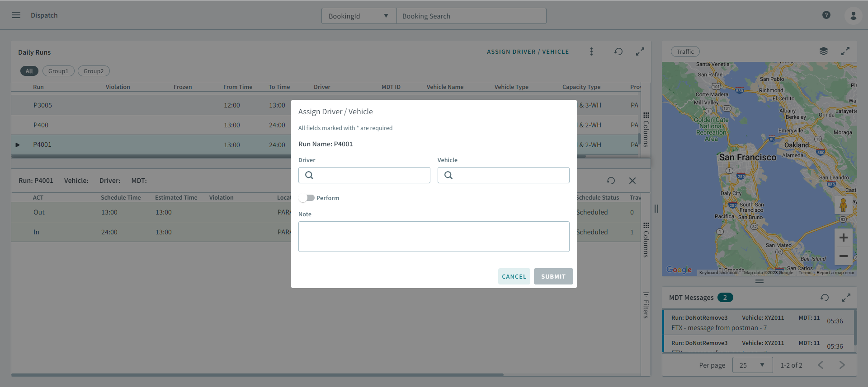Zoom out on the map
Image resolution: width=868 pixels, height=387 pixels.
844,256
